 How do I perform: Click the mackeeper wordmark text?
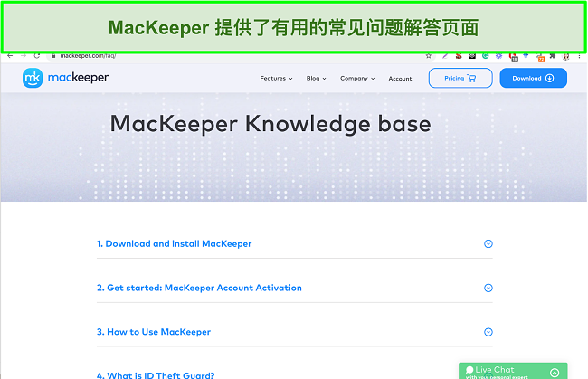pos(78,78)
